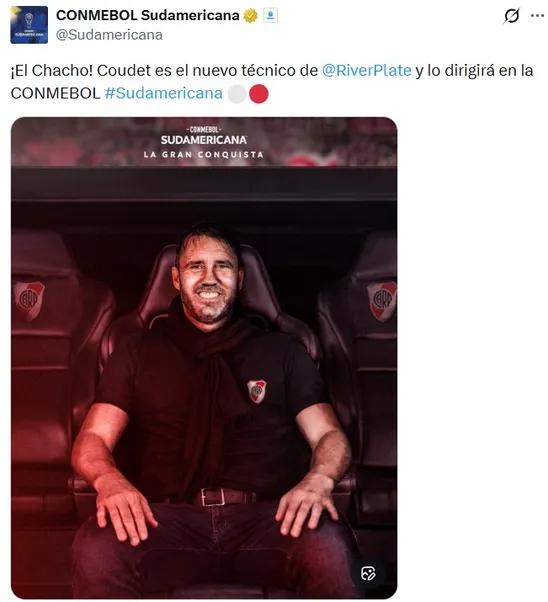Open the three-dot more options menu
Viewport: 548px width, 602px height.
537,16
